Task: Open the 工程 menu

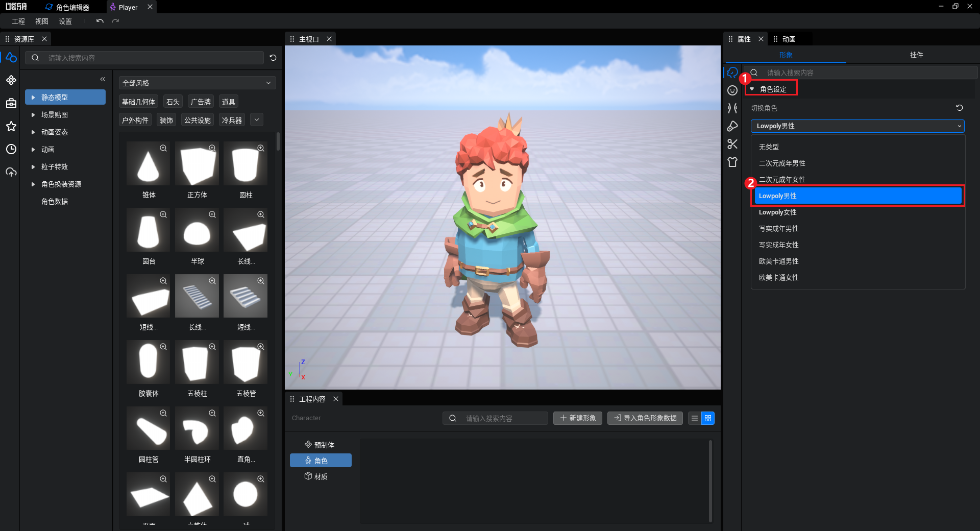Action: 18,21
